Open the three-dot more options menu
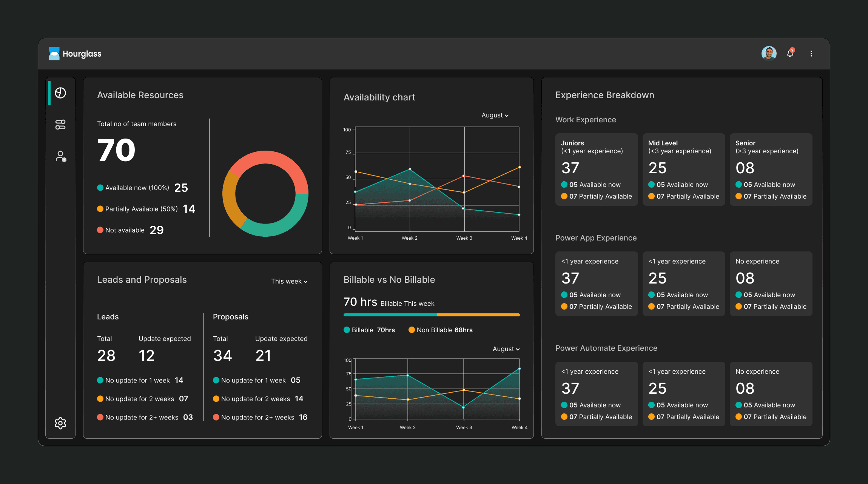Screen dimensions: 868x484 [811, 54]
